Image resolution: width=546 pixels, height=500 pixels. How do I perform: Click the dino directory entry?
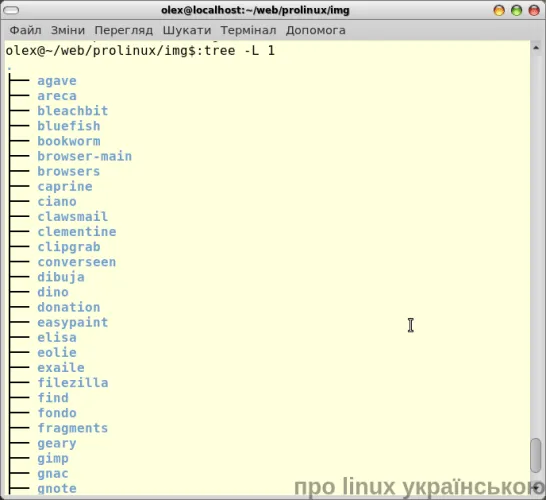point(53,292)
